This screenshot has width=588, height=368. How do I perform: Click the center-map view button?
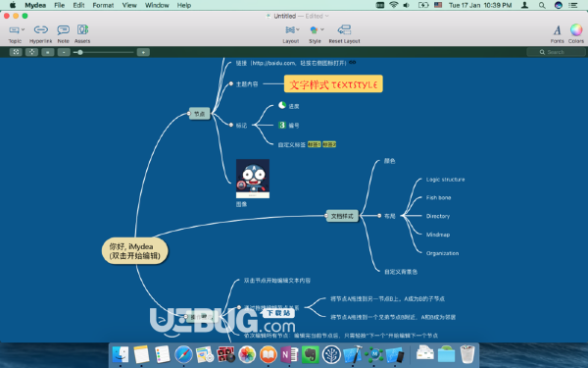pos(32,52)
